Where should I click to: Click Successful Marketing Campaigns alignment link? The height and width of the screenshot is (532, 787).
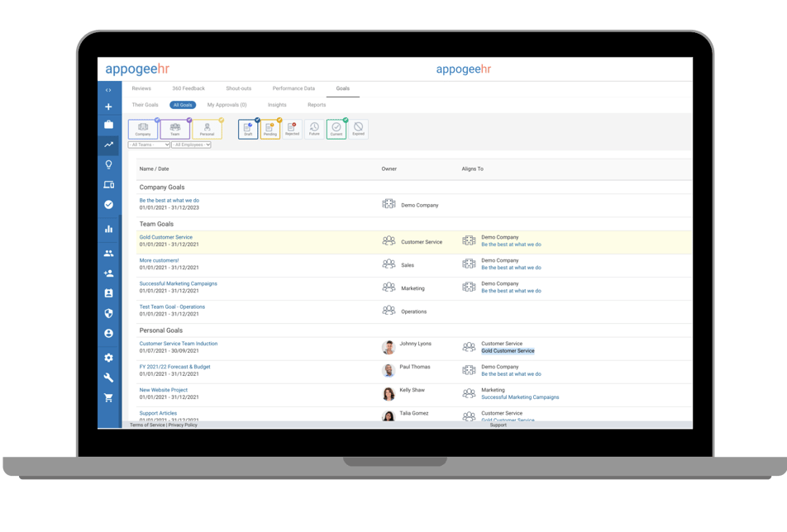tap(520, 397)
